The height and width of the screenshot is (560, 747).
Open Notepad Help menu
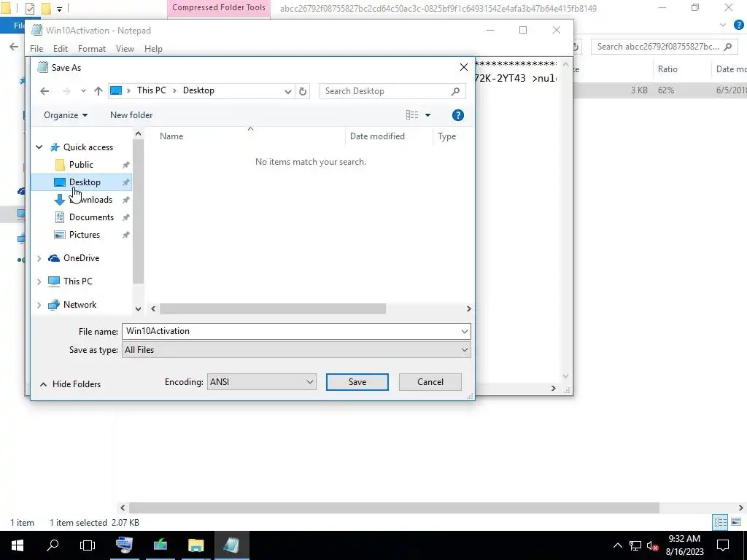tap(153, 49)
